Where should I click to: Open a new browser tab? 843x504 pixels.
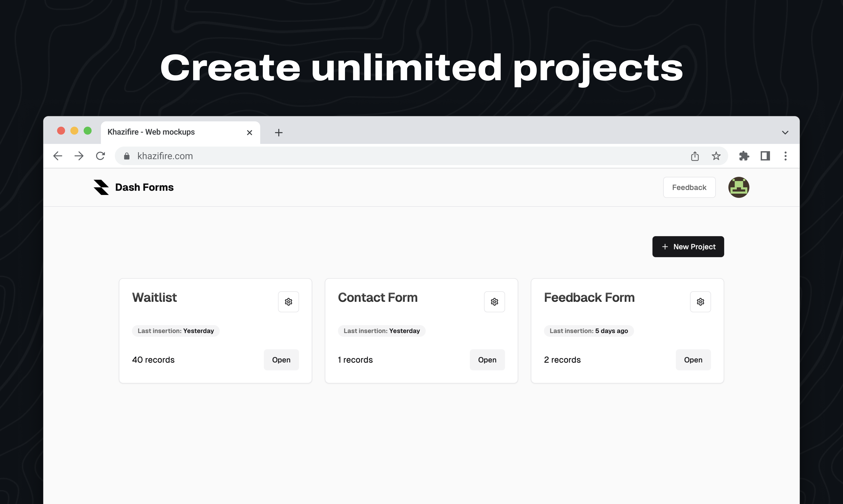point(278,132)
